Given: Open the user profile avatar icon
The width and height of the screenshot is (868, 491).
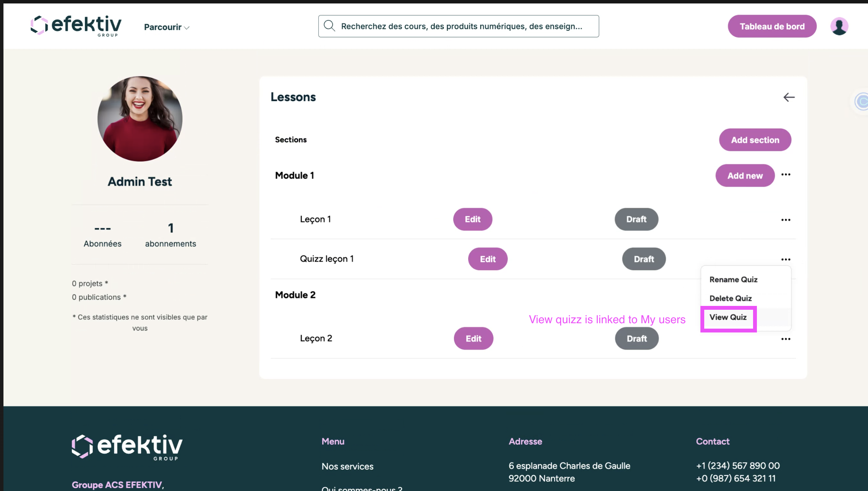Looking at the screenshot, I should click(839, 26).
